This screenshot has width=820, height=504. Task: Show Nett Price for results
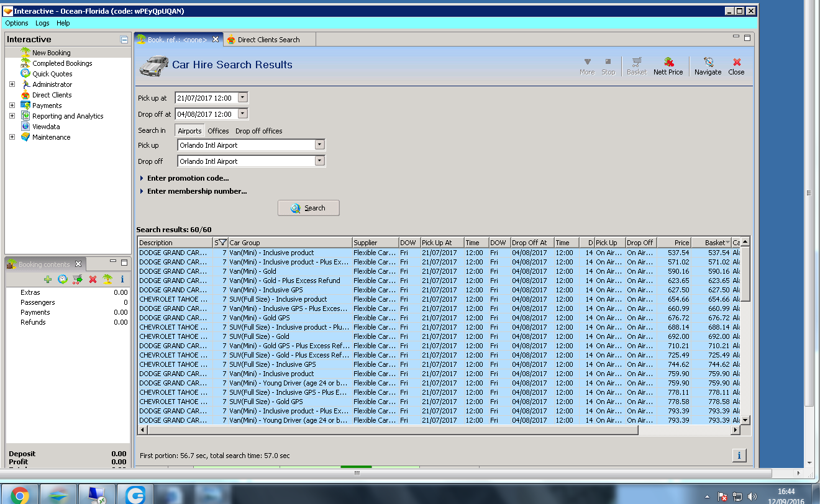click(668, 66)
